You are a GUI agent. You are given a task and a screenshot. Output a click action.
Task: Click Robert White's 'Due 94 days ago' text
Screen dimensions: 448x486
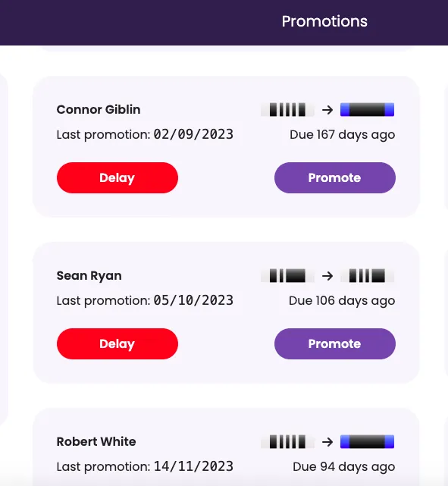pyautogui.click(x=343, y=467)
